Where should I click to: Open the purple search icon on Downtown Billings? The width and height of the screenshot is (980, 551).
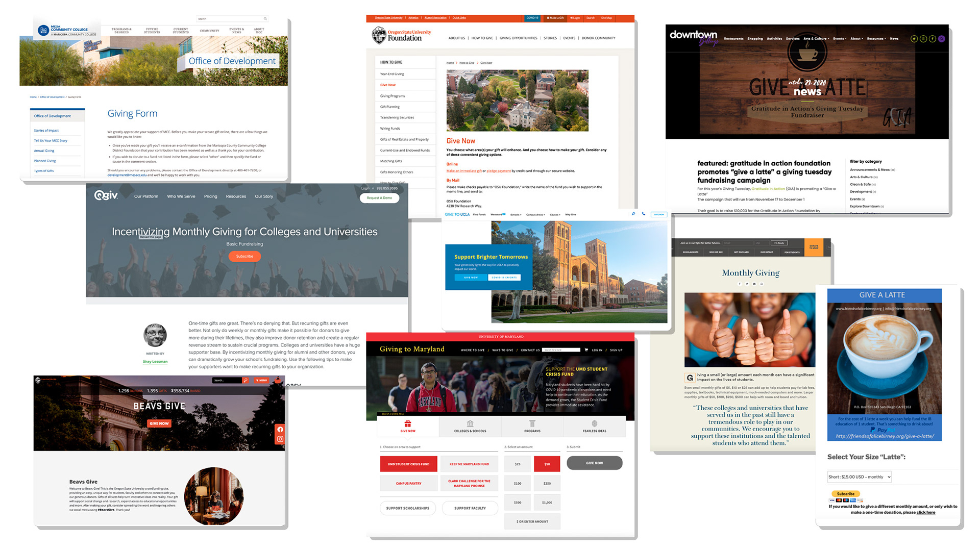click(x=942, y=39)
